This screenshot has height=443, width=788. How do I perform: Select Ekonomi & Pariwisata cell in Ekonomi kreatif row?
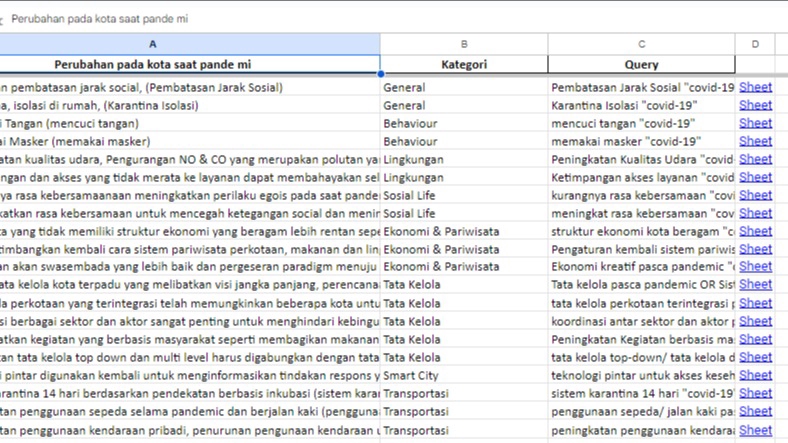click(464, 267)
